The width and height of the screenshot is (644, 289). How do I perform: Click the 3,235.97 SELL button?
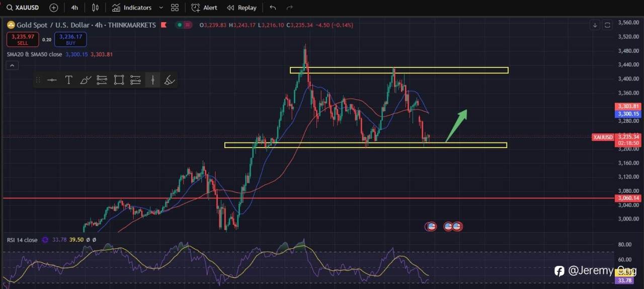pos(23,39)
